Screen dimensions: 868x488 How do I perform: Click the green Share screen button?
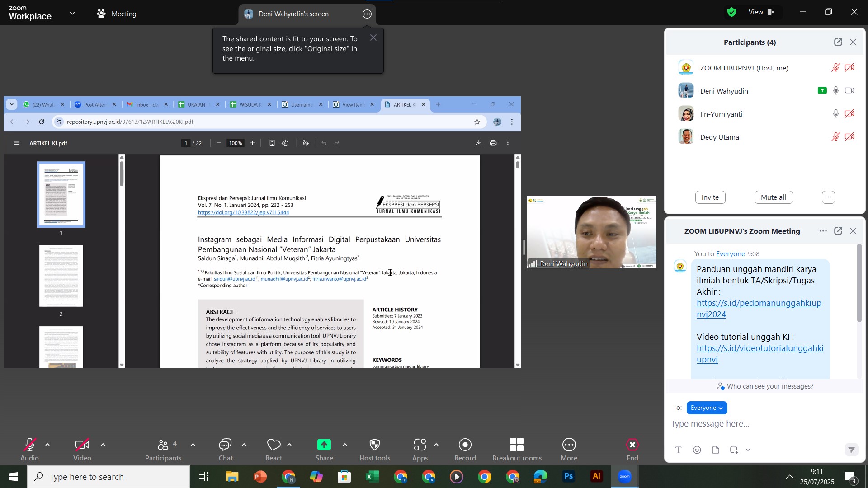(x=324, y=449)
